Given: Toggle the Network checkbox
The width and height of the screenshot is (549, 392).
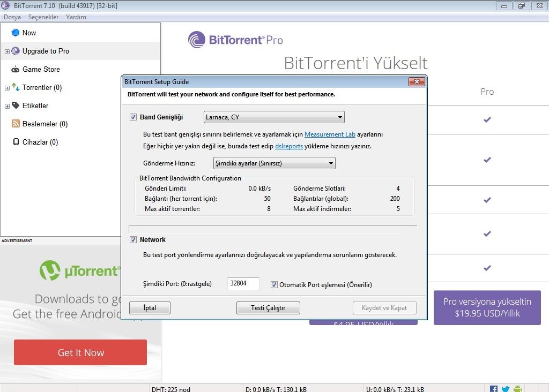Looking at the screenshot, I should tap(133, 239).
